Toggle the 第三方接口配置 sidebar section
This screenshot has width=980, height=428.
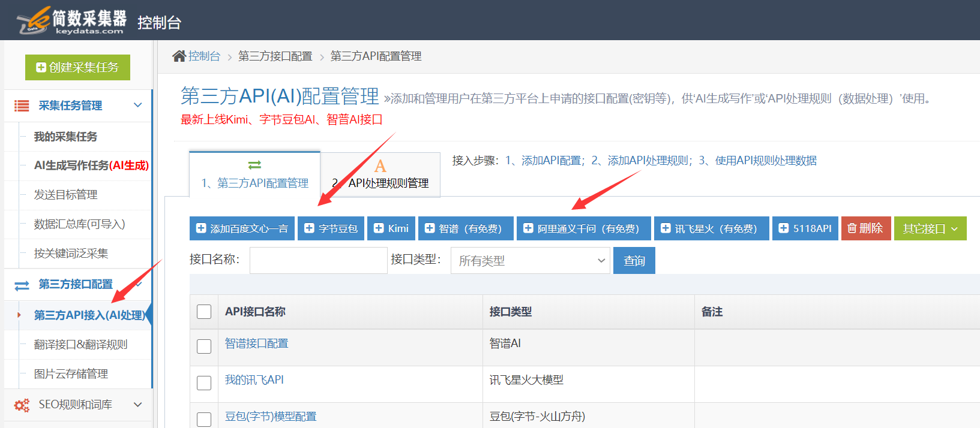pos(78,284)
